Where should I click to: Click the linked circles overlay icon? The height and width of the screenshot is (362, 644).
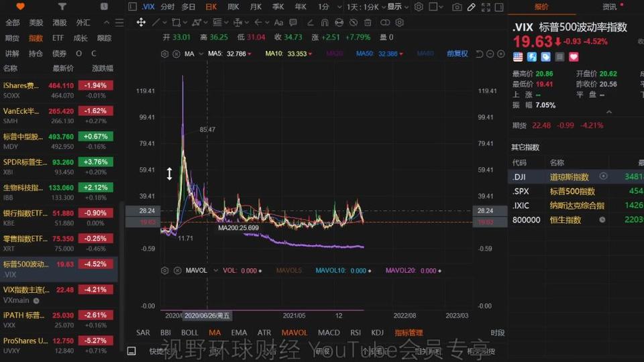pos(385,23)
